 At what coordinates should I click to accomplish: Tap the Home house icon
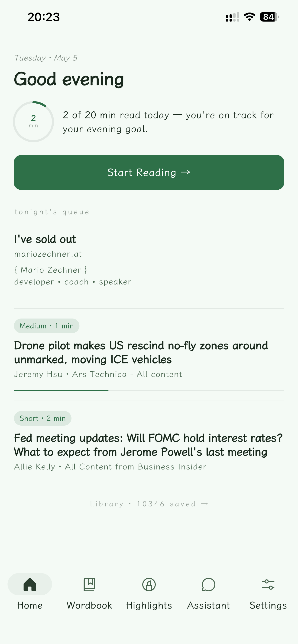click(x=30, y=584)
